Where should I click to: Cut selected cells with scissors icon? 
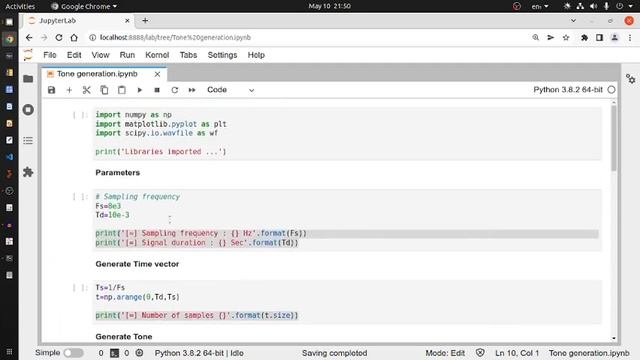[87, 90]
